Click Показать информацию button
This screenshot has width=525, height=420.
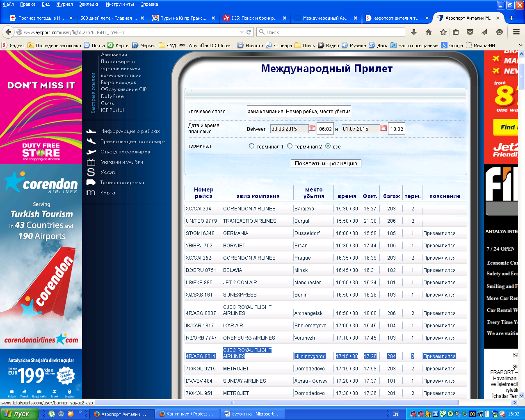326,163
